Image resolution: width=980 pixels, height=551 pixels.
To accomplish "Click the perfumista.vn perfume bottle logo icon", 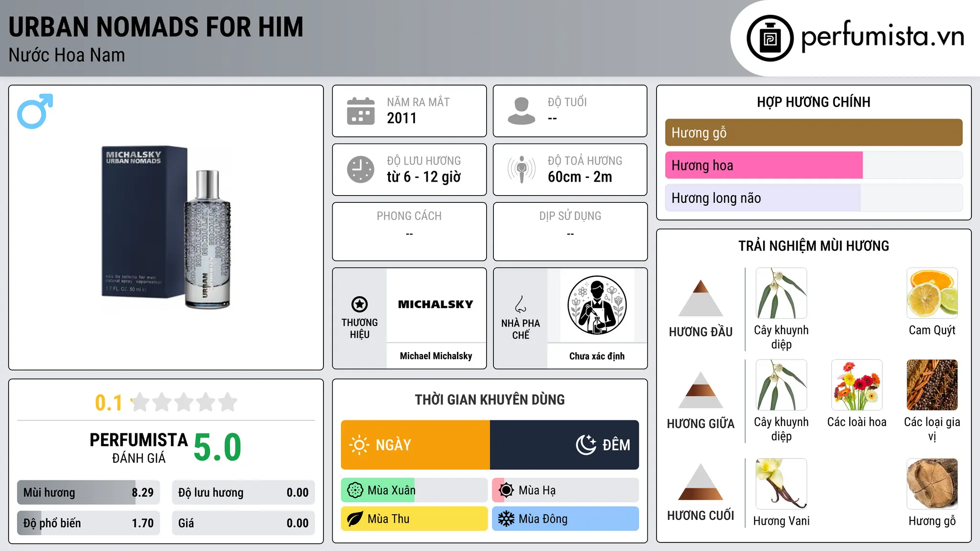I will click(x=770, y=38).
